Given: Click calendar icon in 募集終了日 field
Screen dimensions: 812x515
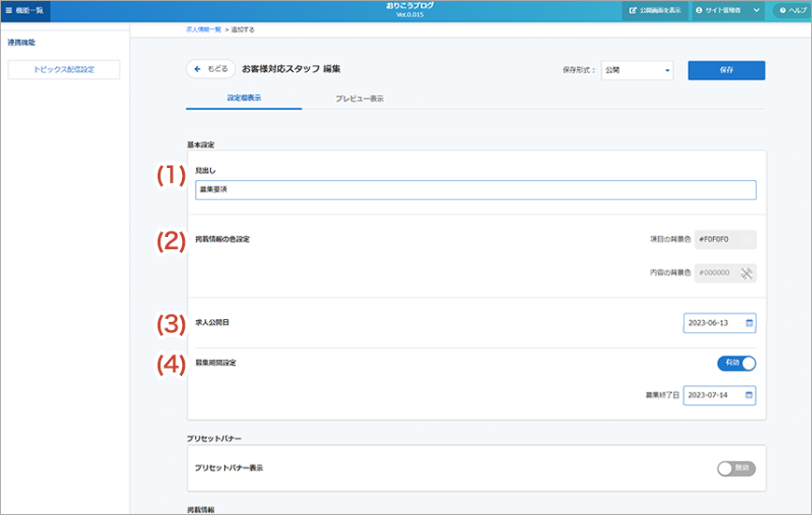Looking at the screenshot, I should click(x=749, y=396).
